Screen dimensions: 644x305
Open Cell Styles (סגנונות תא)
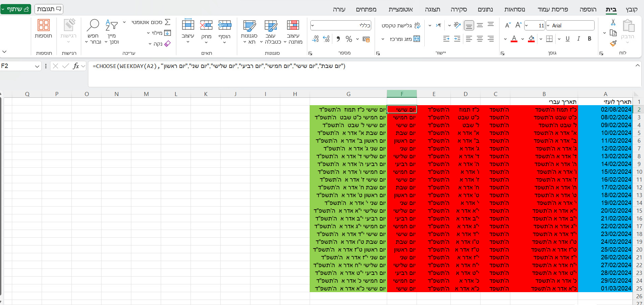coord(249,32)
